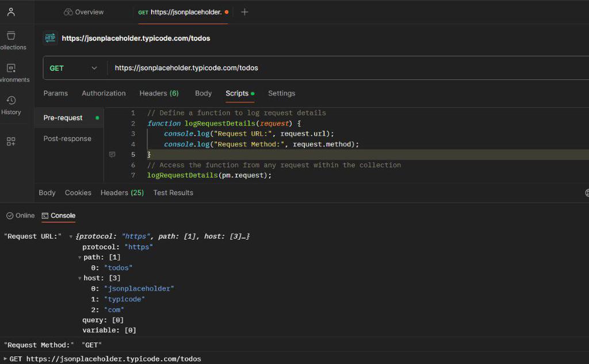
Task: Click the "jsonplaceholder" host value
Action: point(139,289)
